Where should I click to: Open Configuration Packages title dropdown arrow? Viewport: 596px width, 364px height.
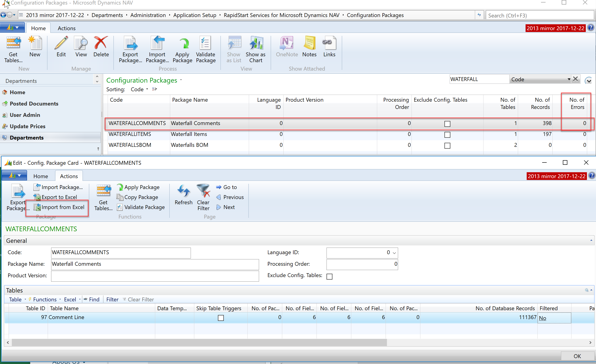coord(181,80)
